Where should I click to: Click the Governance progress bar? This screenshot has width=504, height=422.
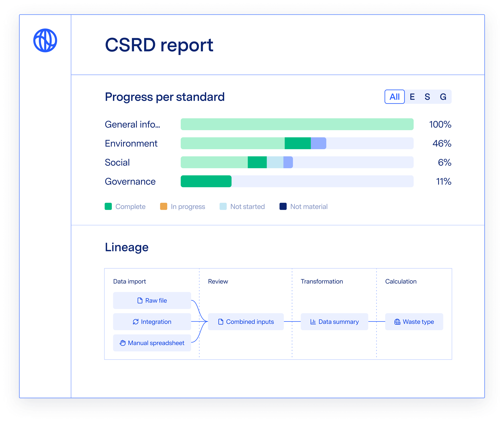click(x=297, y=181)
